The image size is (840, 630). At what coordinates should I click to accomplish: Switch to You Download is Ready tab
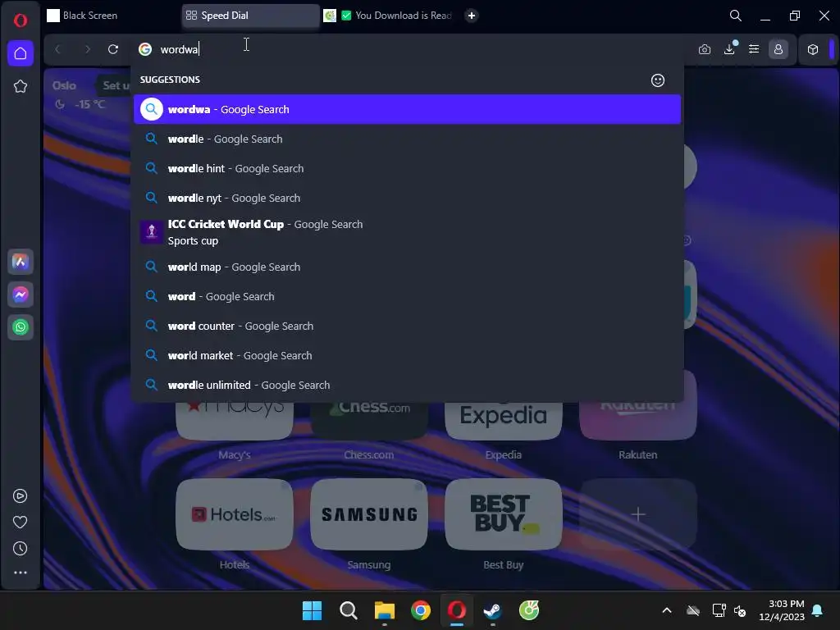point(390,16)
